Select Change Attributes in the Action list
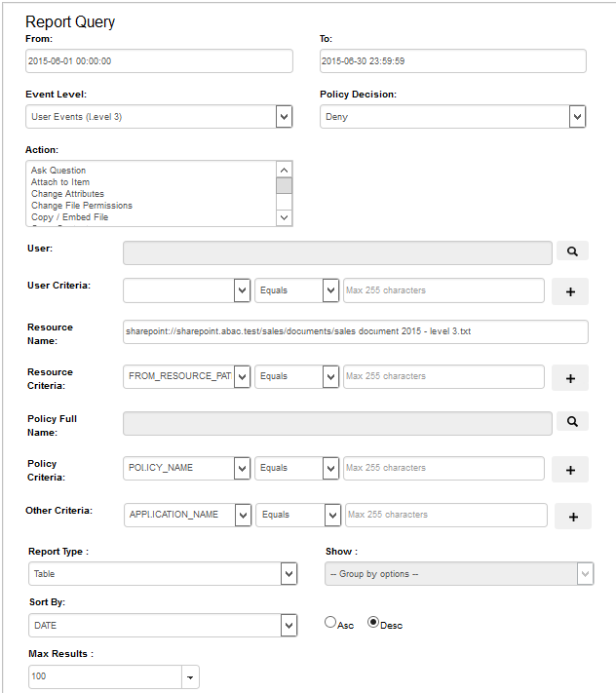 67,194
